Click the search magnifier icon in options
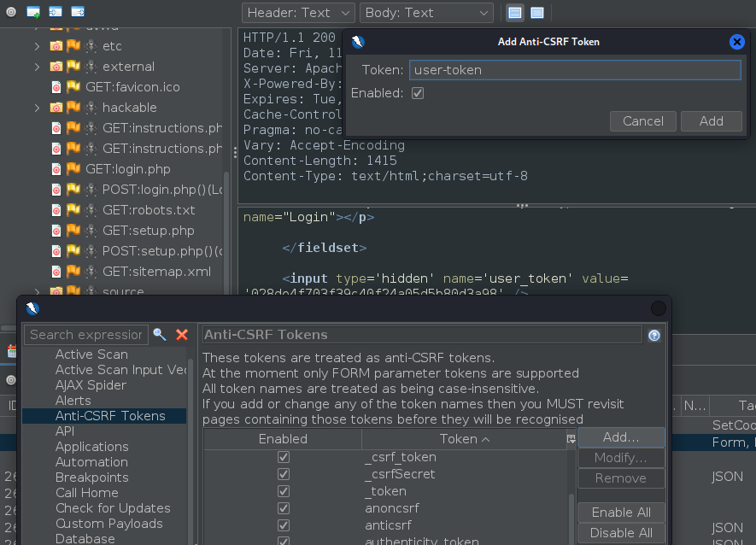Viewport: 756px width, 545px height. pyautogui.click(x=160, y=335)
